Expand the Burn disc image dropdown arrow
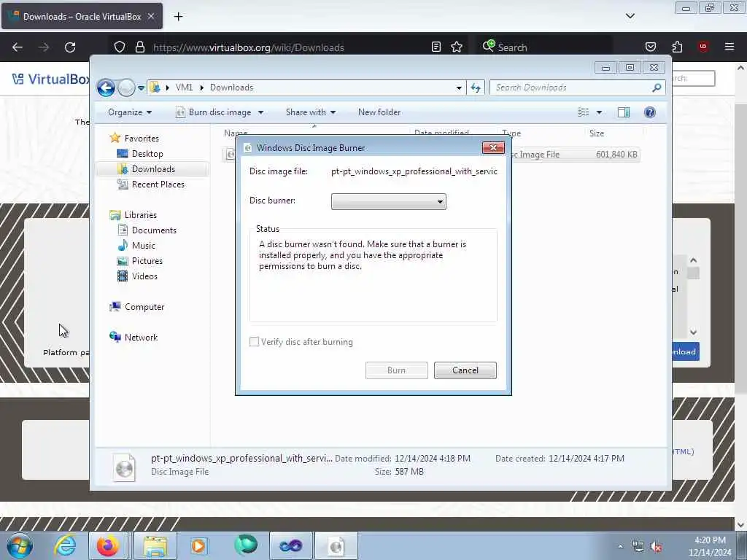The image size is (747, 560). point(260,112)
